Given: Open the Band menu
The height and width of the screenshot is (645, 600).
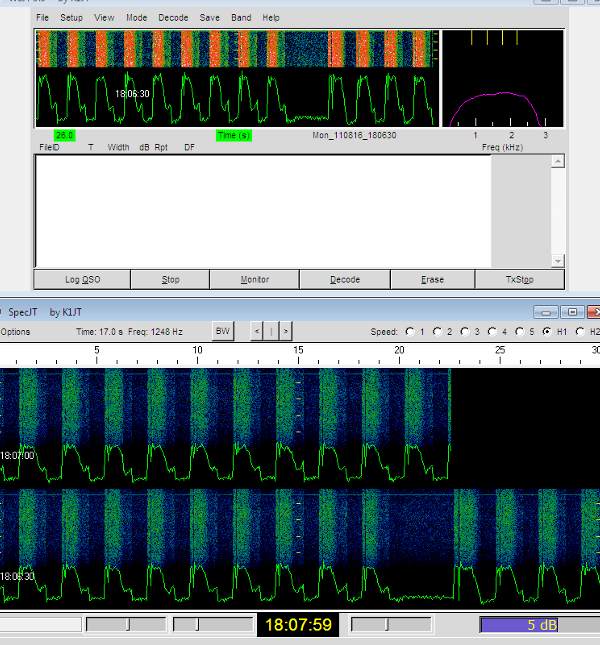Looking at the screenshot, I should pos(241,18).
